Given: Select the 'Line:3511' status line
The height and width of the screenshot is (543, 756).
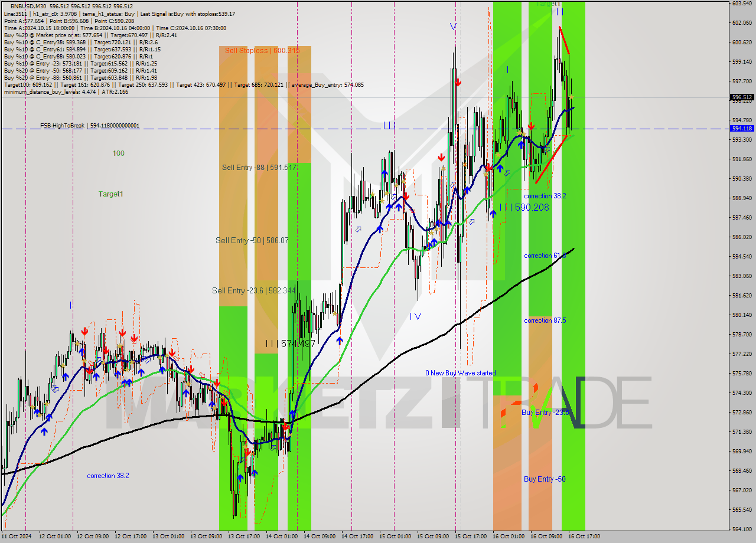Looking at the screenshot, I should [x=119, y=14].
